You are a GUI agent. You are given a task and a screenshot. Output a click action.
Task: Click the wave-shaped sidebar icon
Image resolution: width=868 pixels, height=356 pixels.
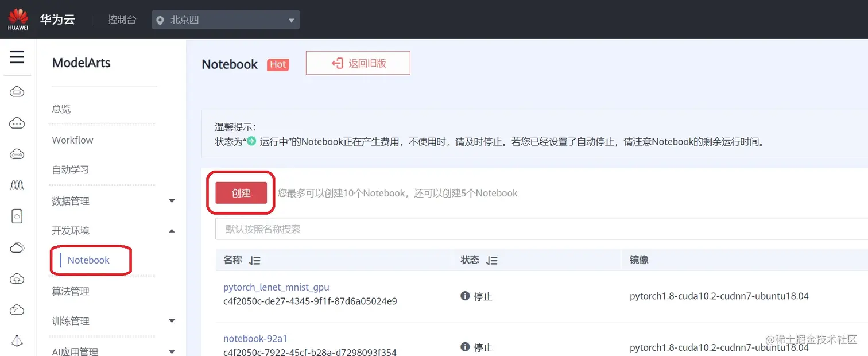click(17, 185)
